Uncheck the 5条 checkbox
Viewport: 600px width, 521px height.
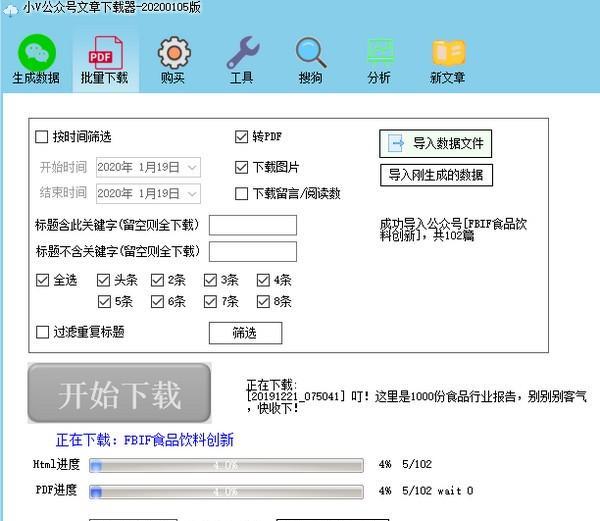coord(104,301)
